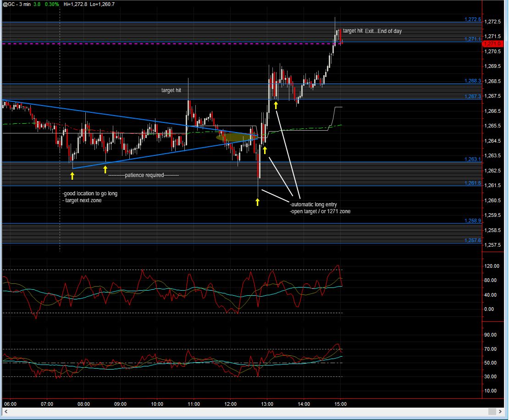The height and width of the screenshot is (420, 509).
Task: Click the blue 1,272.5 zone label
Action: point(473,19)
